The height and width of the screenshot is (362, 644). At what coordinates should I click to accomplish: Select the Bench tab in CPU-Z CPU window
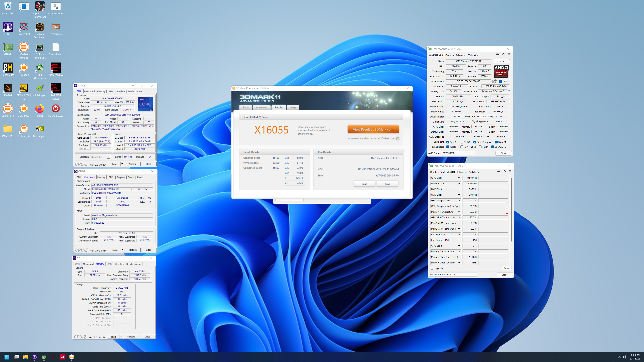coord(130,92)
